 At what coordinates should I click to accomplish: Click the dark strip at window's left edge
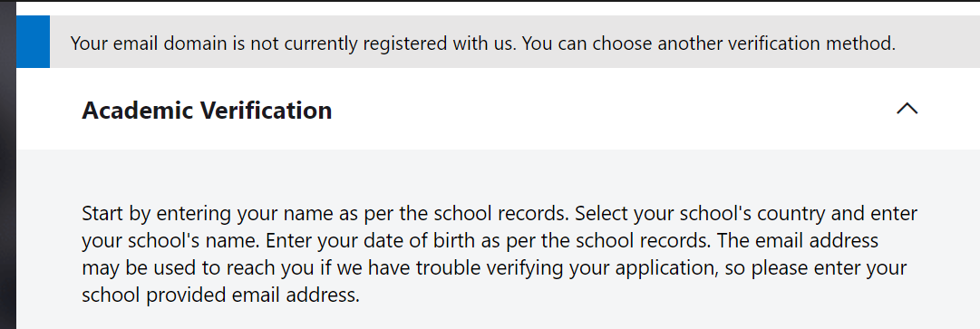(x=7, y=165)
